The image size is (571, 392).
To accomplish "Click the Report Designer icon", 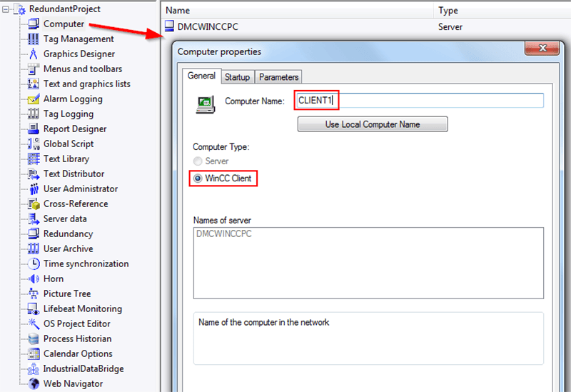I will (x=34, y=129).
